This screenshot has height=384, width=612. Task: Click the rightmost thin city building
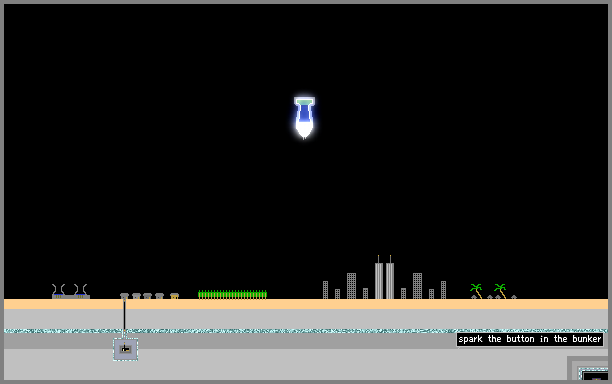(443, 290)
